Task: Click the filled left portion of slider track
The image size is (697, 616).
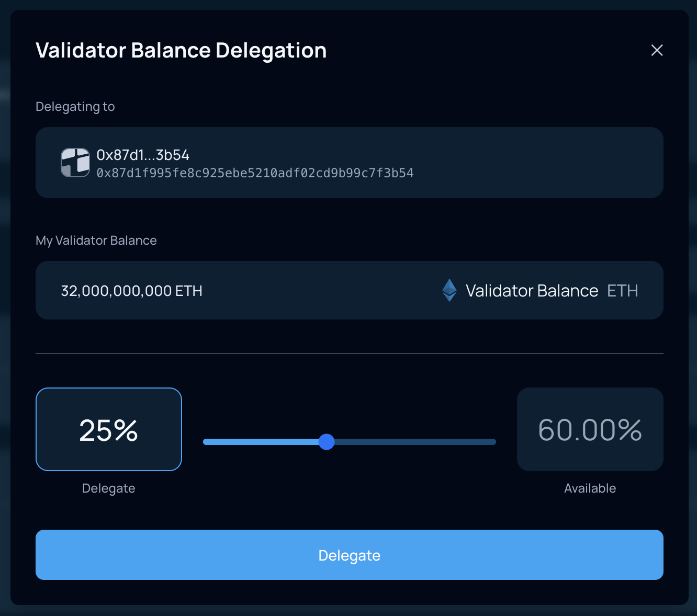Action: (261, 442)
